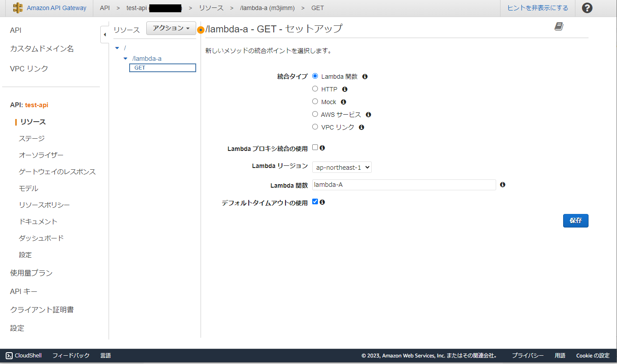This screenshot has height=364, width=617.
Task: Uncheck デフォルトタイムアウトの使用
Action: pos(315,202)
